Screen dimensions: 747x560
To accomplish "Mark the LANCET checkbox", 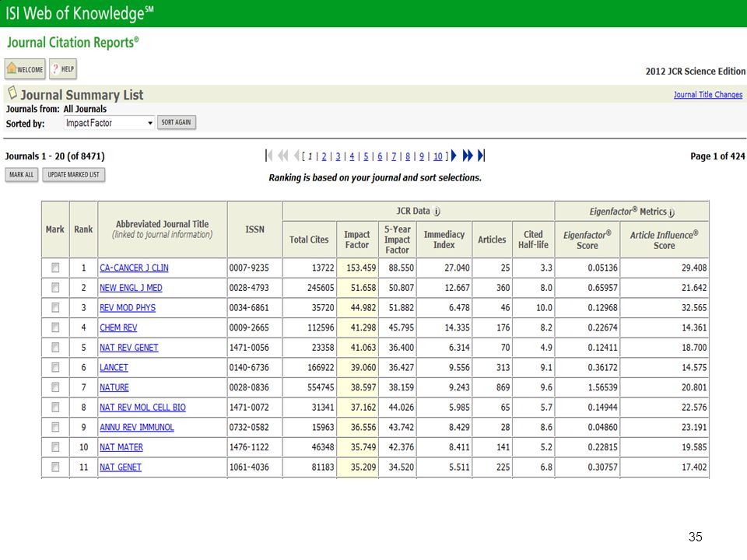I will (55, 368).
